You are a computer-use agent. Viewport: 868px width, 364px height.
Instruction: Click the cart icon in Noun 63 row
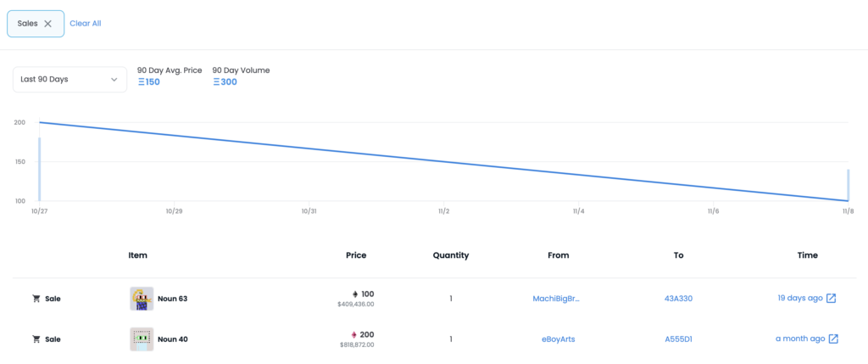(36, 299)
